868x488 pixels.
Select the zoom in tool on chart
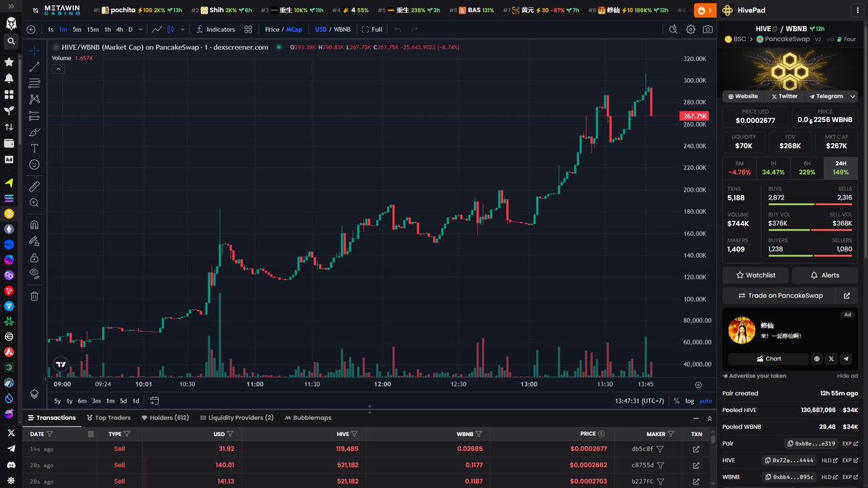(x=34, y=203)
